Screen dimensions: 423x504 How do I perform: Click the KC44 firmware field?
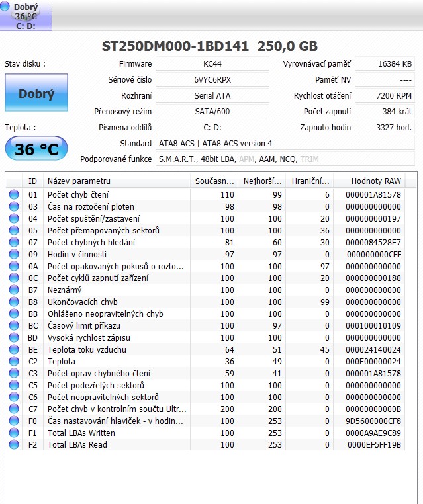coord(212,63)
